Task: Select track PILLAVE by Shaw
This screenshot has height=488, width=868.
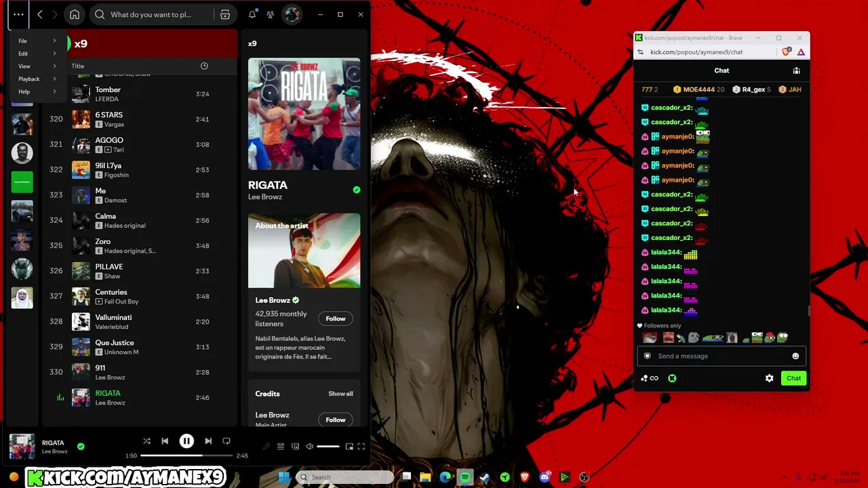Action: 140,271
